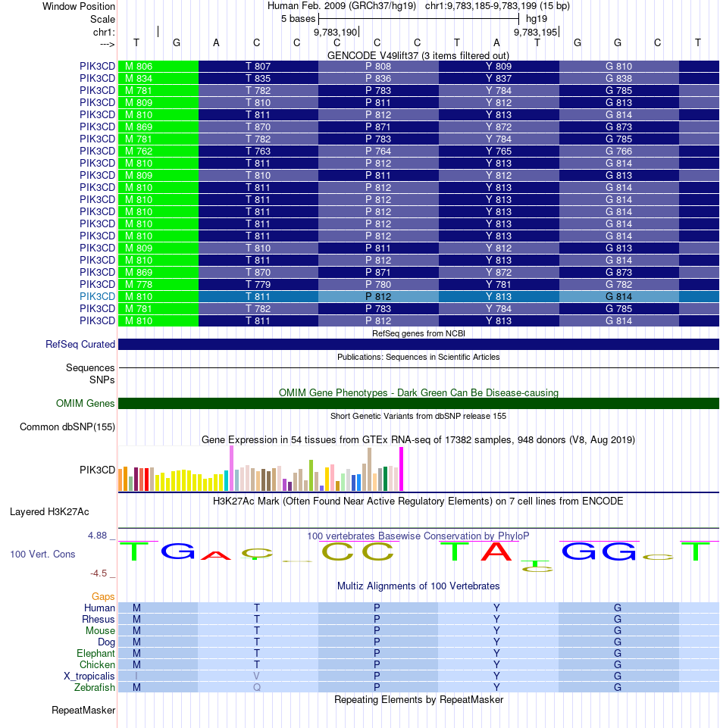Click the Y 809 codon block

point(499,67)
